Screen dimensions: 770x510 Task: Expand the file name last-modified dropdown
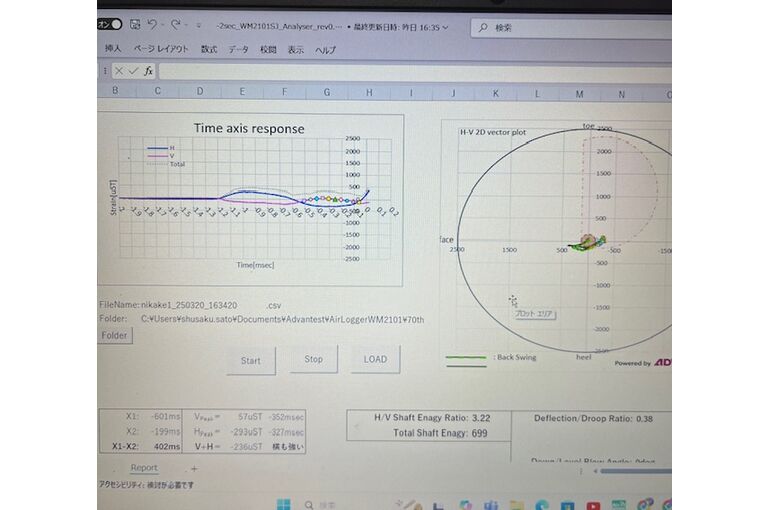[x=445, y=27]
